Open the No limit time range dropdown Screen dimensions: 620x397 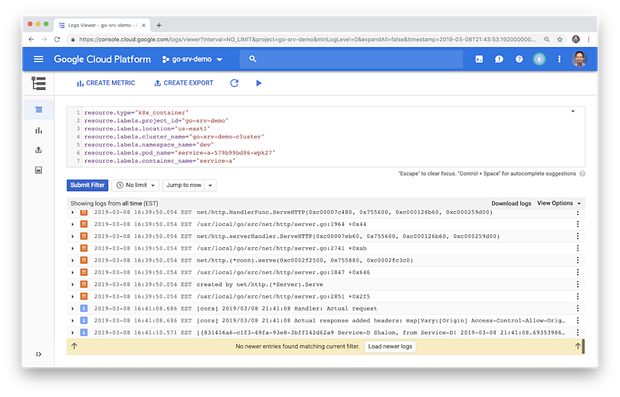tap(136, 185)
